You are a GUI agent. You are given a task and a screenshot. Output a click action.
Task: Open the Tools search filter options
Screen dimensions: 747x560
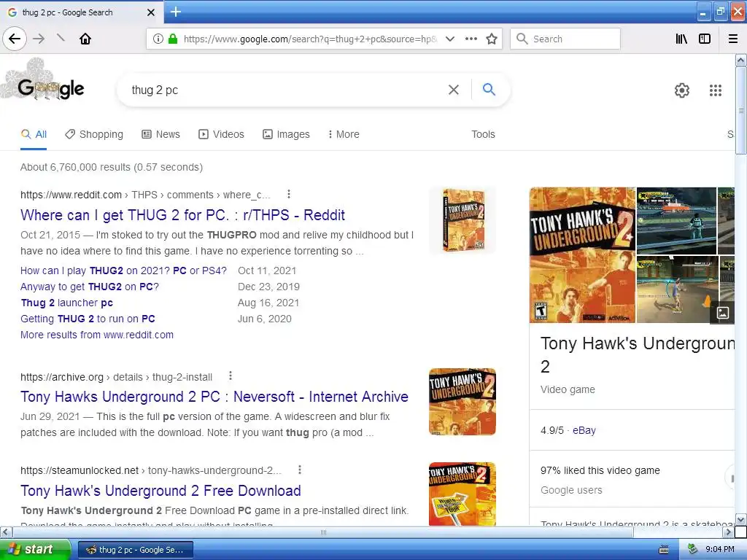tap(483, 134)
